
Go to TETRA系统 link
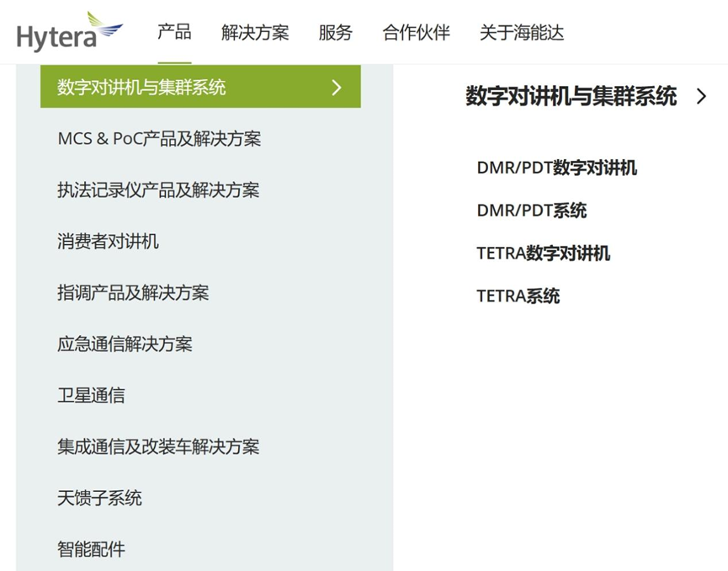(518, 296)
